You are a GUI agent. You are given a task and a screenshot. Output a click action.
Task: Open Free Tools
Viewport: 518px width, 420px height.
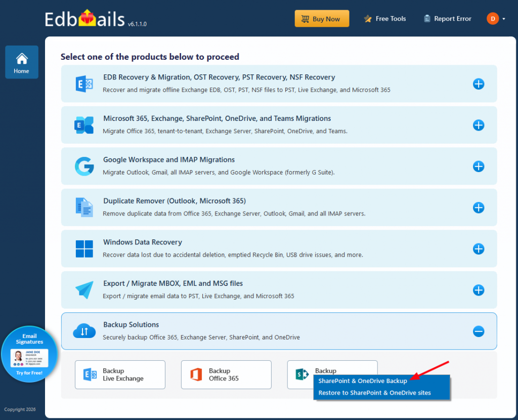click(x=384, y=19)
